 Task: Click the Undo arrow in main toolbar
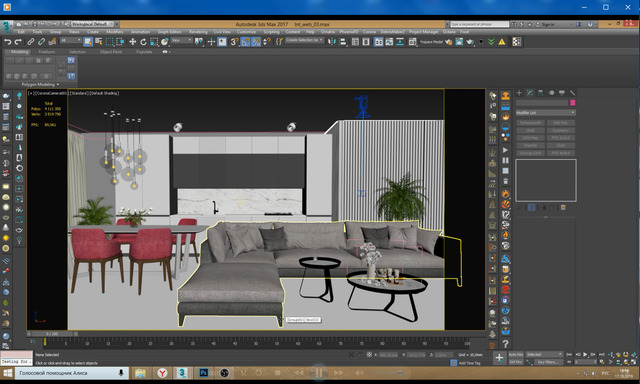pos(7,42)
